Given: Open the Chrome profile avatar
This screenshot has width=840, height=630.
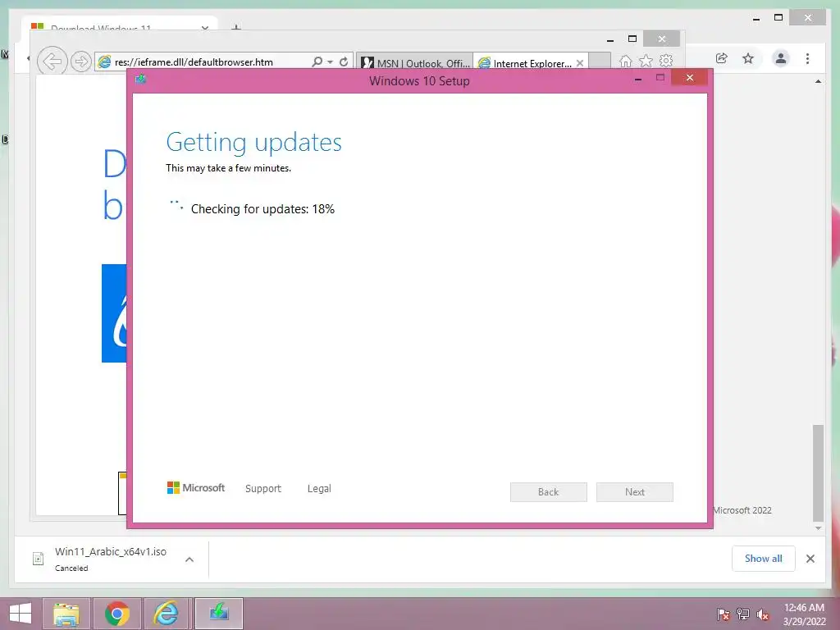Looking at the screenshot, I should pyautogui.click(x=781, y=58).
